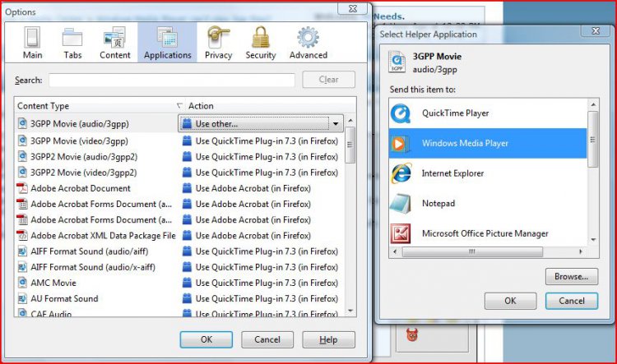Click 3GPP Movie (audio/3gpp) file icon

22,123
